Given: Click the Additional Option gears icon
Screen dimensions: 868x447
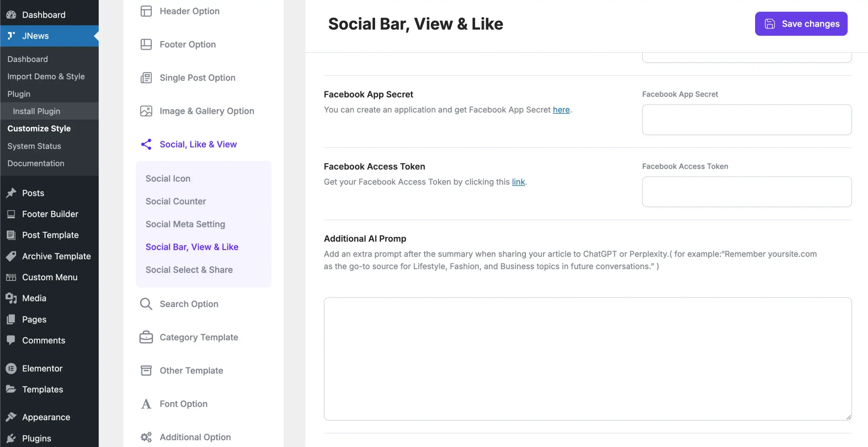Looking at the screenshot, I should [x=146, y=437].
